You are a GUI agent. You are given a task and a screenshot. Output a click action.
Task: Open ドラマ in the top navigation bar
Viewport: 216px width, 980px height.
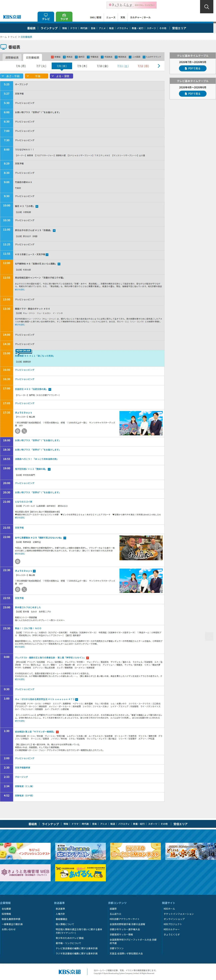[74, 28]
